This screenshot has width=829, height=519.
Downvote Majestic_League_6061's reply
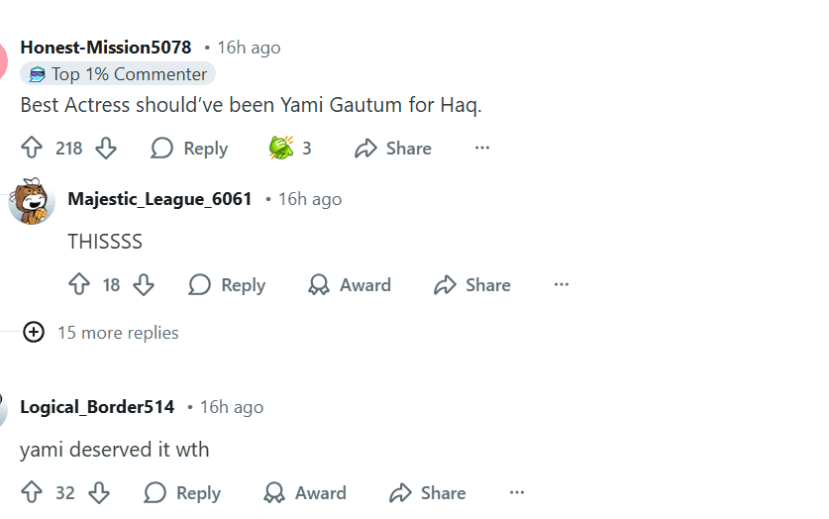coord(144,285)
